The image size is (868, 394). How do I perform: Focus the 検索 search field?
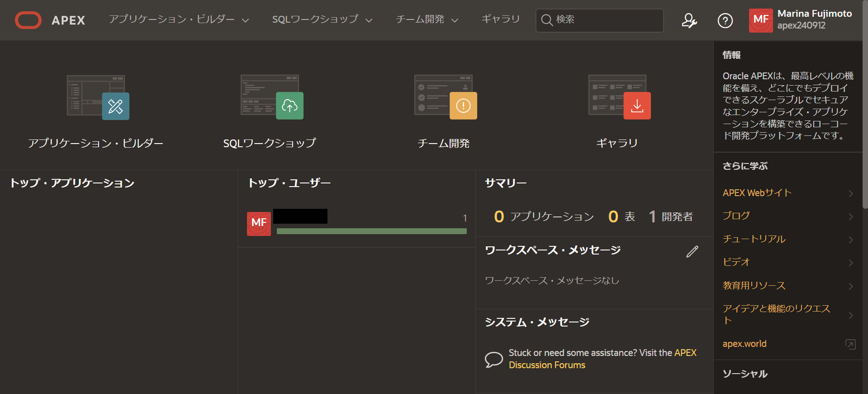[x=599, y=20]
